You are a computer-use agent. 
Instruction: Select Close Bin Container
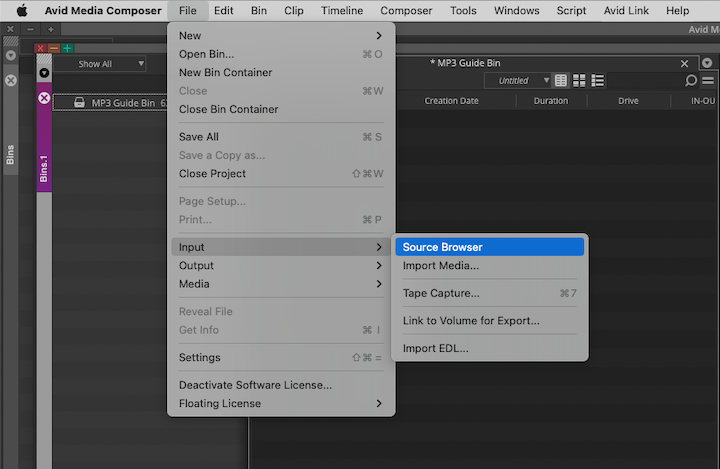coord(281,109)
